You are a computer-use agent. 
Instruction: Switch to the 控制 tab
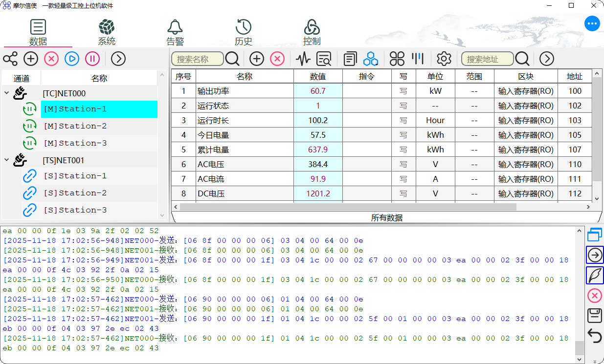(312, 33)
